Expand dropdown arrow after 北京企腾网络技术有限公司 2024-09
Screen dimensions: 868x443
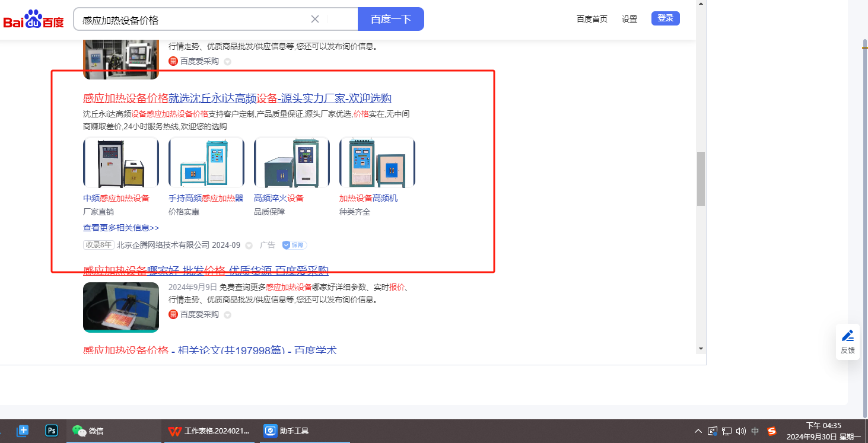[249, 246]
